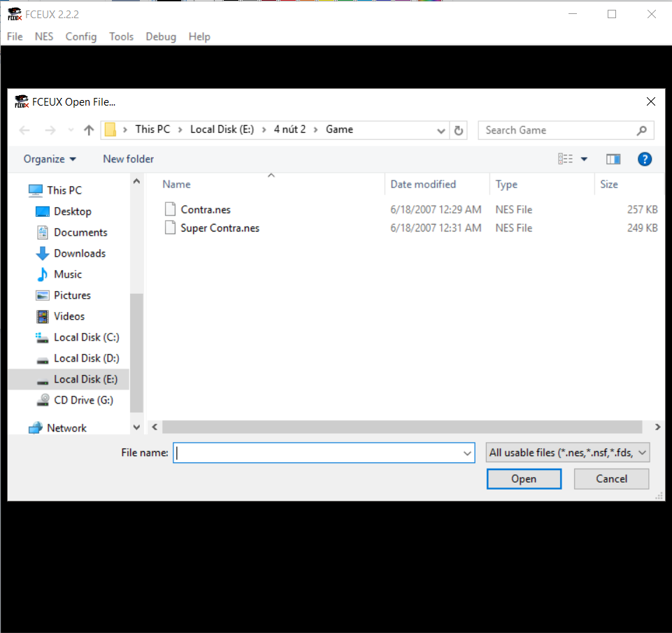Click the Open button
Image resolution: width=672 pixels, height=633 pixels.
click(x=524, y=479)
